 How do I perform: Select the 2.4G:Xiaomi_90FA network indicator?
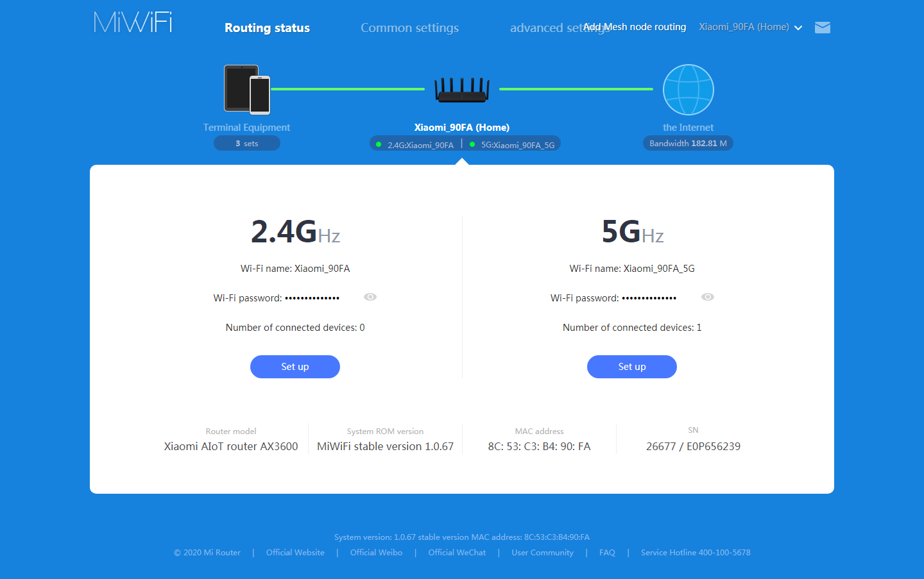click(416, 145)
